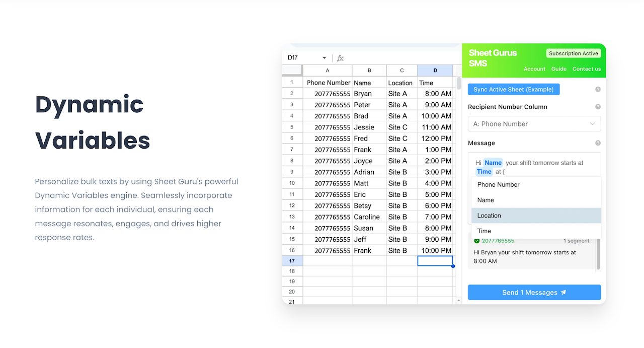
Task: Select column C header
Action: click(x=402, y=71)
